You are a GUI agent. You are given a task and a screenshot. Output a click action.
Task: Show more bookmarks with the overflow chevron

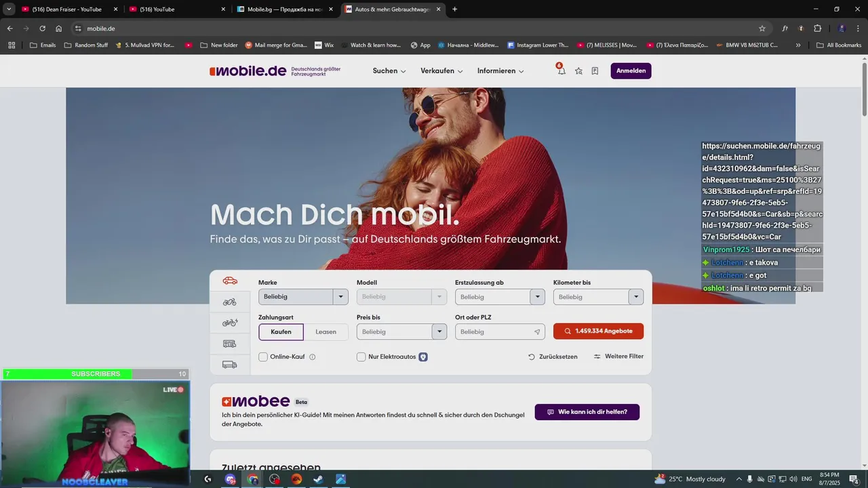(798, 45)
